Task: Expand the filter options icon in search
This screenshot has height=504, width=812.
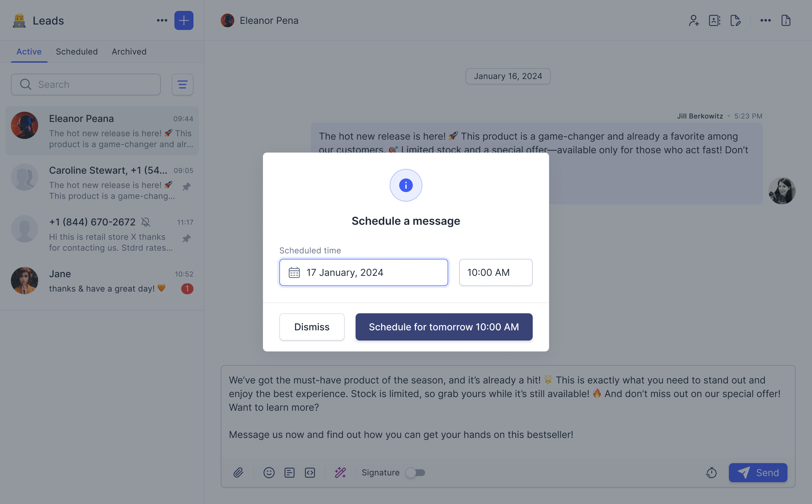Action: coord(182,84)
